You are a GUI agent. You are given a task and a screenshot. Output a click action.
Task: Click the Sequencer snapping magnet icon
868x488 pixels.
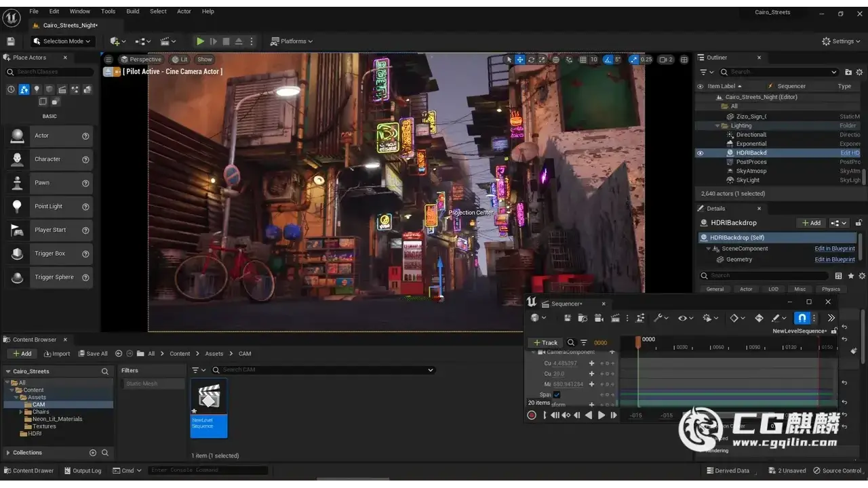tap(802, 318)
